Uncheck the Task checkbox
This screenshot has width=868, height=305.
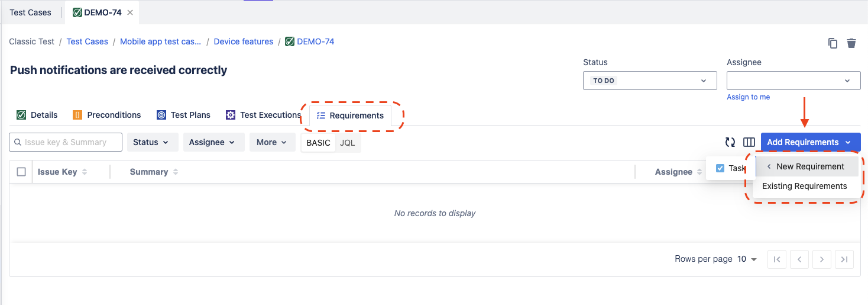point(720,168)
